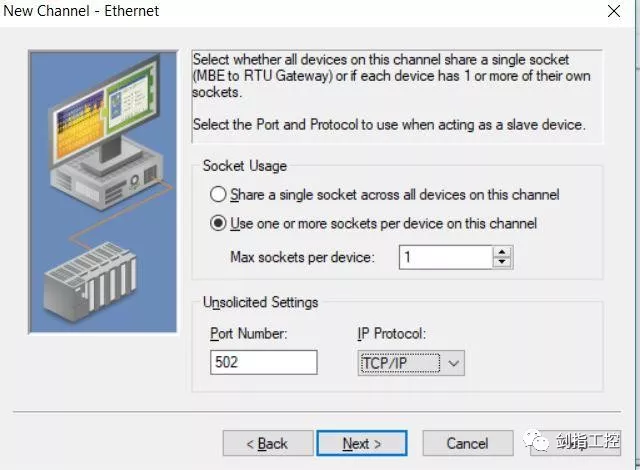Viewport: 640px width, 470px height.
Task: Click the "Port Number:" label
Action: (248, 333)
